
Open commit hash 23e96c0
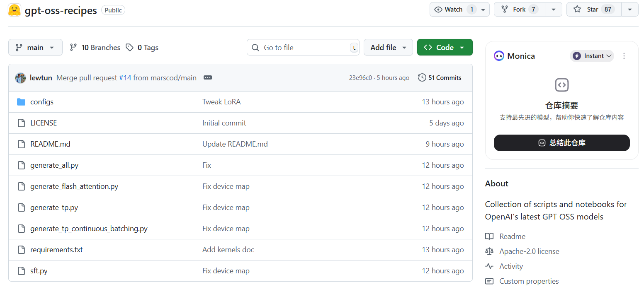tap(360, 78)
